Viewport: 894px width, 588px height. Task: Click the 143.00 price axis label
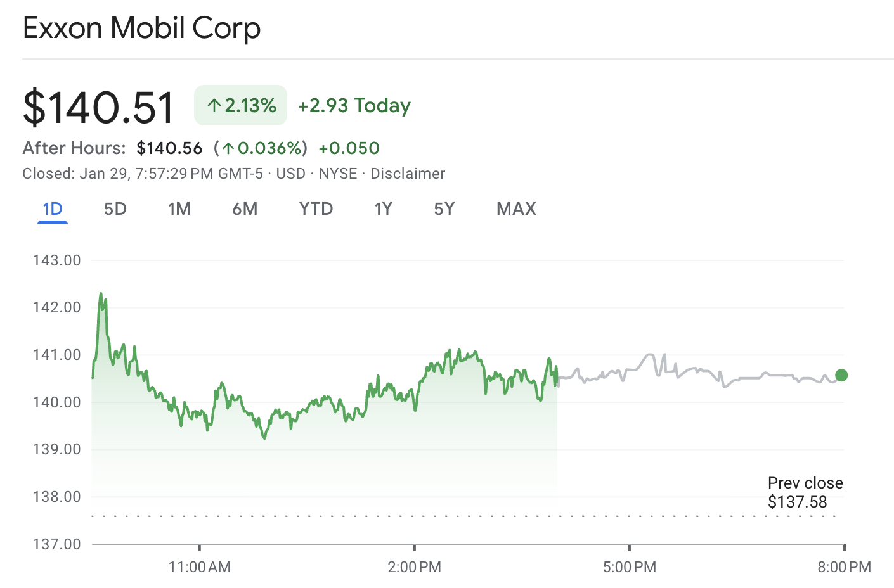coord(57,260)
